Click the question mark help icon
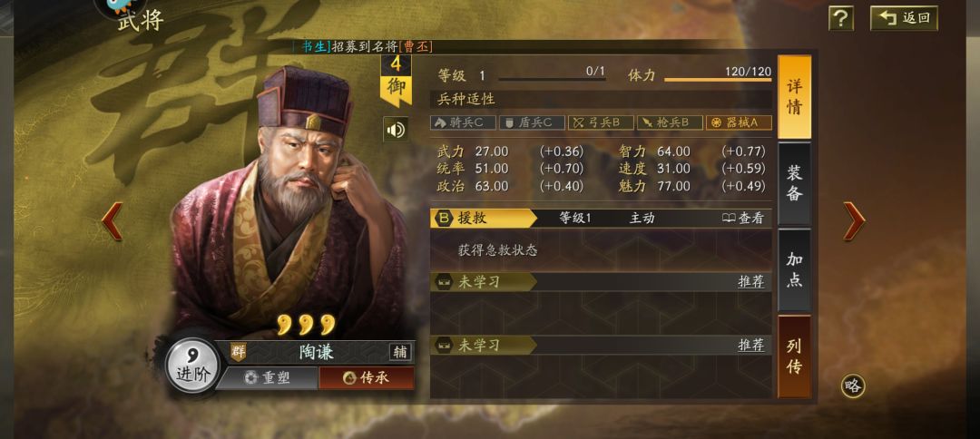Screen dimensions: 980x439 (x=840, y=18)
